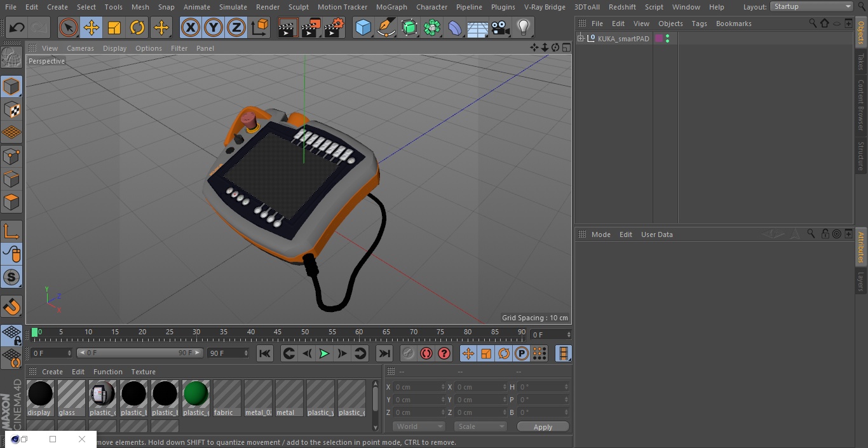Toggle Z axis lock
The image size is (868, 448).
(x=236, y=27)
